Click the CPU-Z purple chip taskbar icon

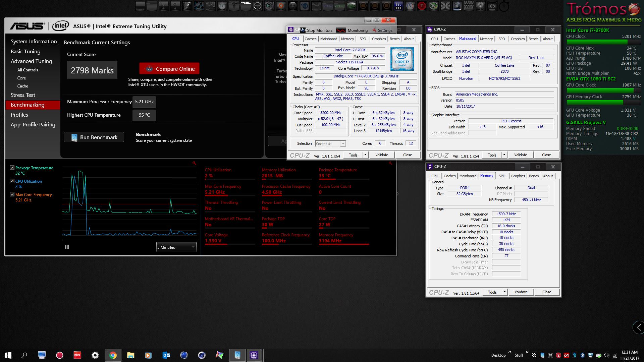pos(254,355)
